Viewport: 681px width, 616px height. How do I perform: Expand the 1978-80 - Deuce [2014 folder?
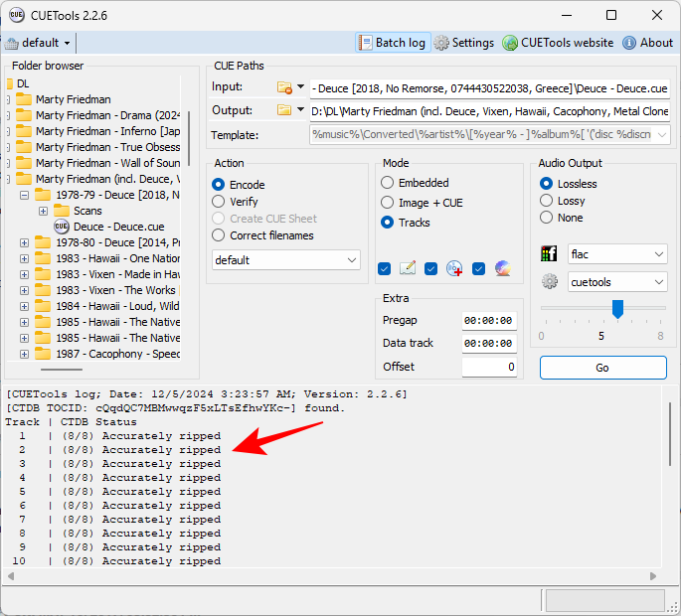coord(24,242)
